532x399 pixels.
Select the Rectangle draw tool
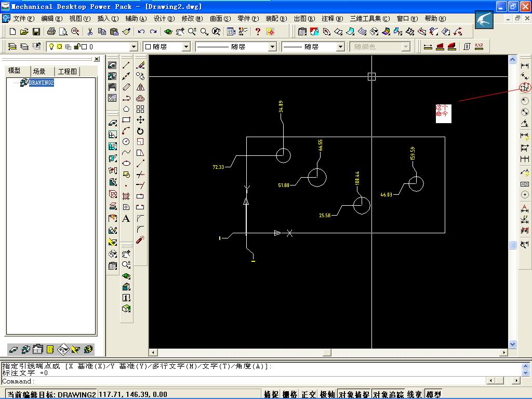[x=126, y=120]
